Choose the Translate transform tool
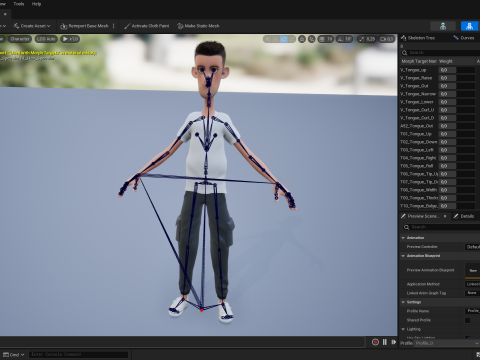The width and height of the screenshot is (480, 360). pyautogui.click(x=276, y=39)
